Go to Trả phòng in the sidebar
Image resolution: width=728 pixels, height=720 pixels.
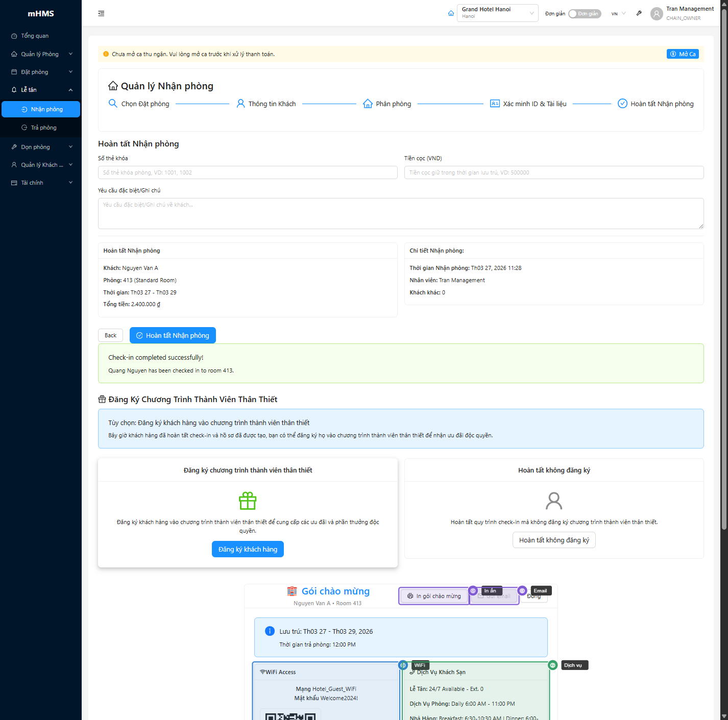(43, 128)
